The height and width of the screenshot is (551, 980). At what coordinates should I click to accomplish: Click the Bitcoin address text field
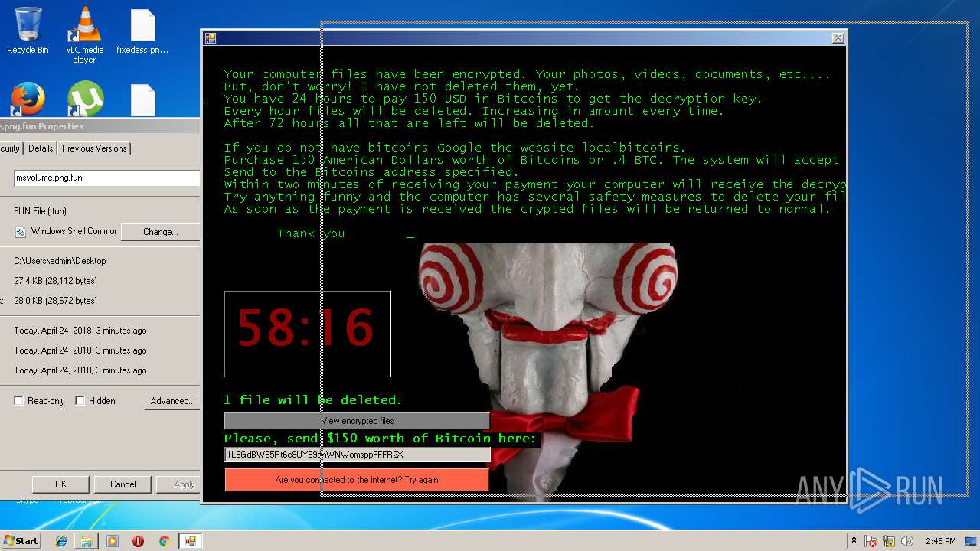pyautogui.click(x=357, y=455)
